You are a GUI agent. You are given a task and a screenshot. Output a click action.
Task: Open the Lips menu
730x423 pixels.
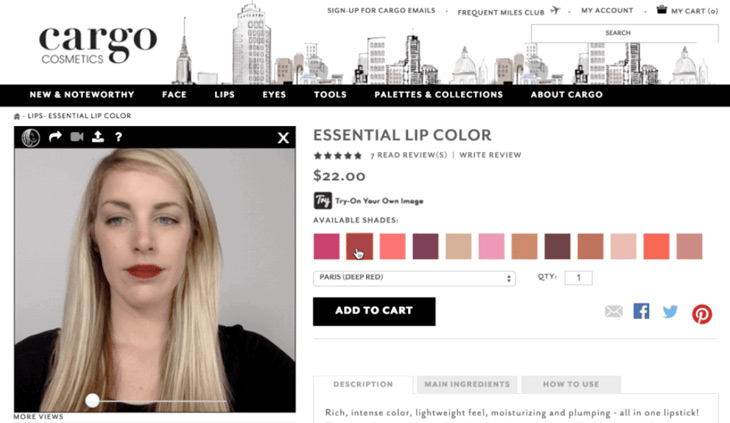point(224,94)
